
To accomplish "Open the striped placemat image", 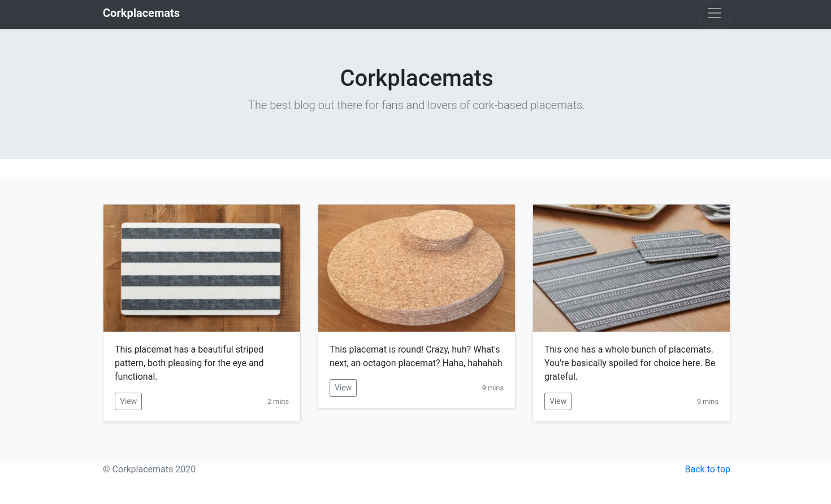I will (x=202, y=268).
